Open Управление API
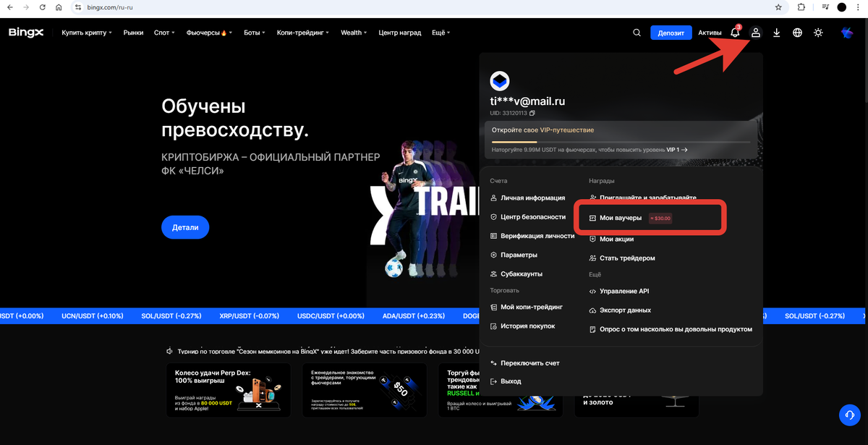The height and width of the screenshot is (445, 868). pos(619,292)
